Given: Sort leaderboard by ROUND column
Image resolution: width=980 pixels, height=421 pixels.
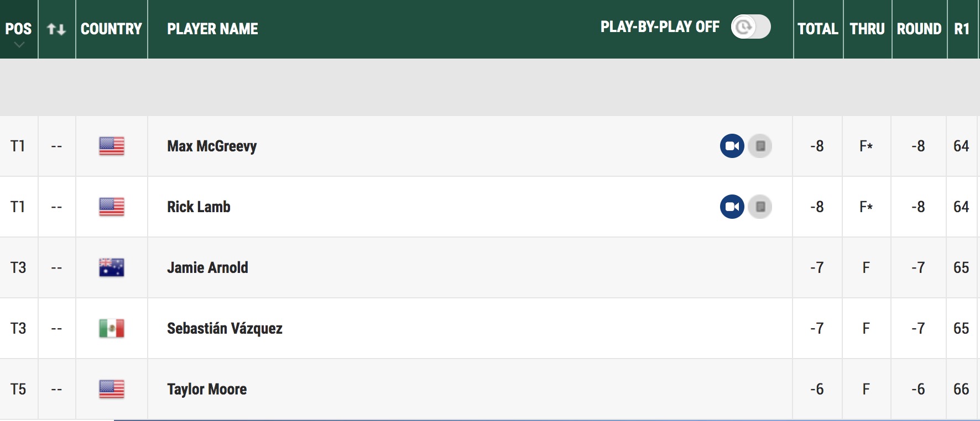Looking at the screenshot, I should point(919,29).
